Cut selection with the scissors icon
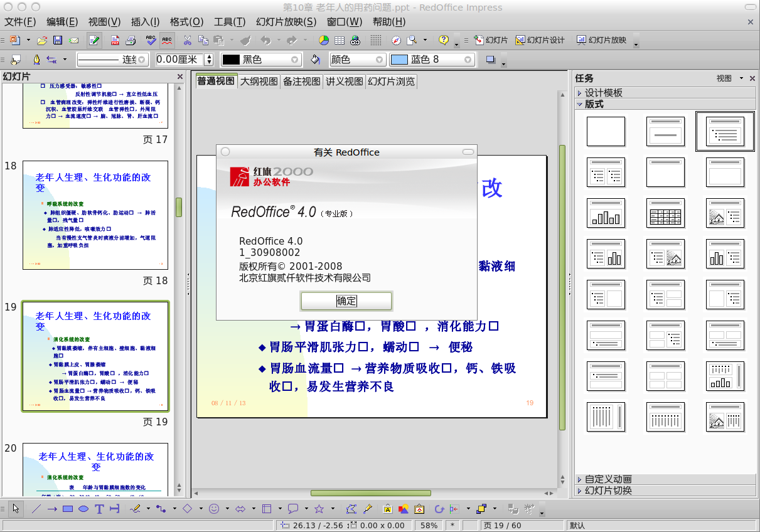Screen dimensions: 760x532 [187, 40]
